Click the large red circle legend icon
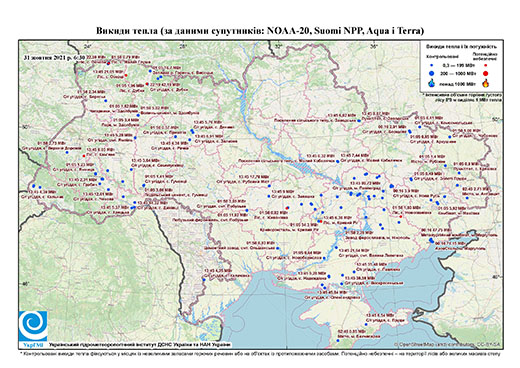The height and width of the screenshot is (368, 520). (x=486, y=73)
